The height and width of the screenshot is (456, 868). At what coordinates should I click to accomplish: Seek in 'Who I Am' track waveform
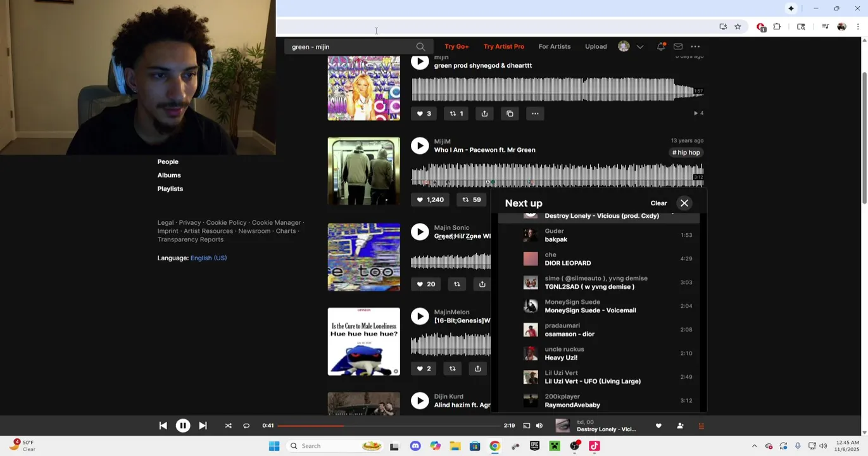click(x=557, y=174)
